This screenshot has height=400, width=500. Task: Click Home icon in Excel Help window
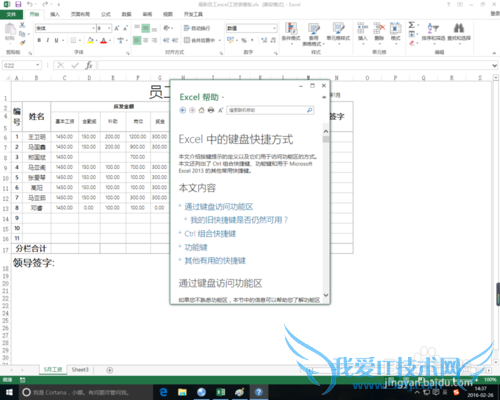pyautogui.click(x=201, y=110)
